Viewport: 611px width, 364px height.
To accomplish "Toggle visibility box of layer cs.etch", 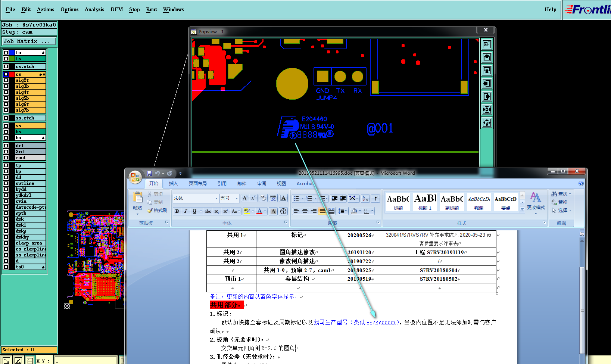I will [x=6, y=66].
